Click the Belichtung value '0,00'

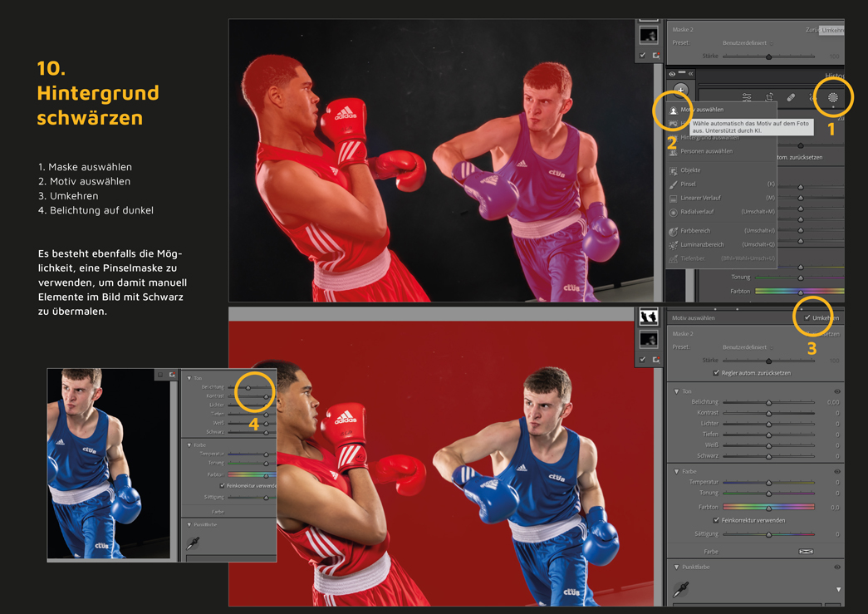[833, 402]
